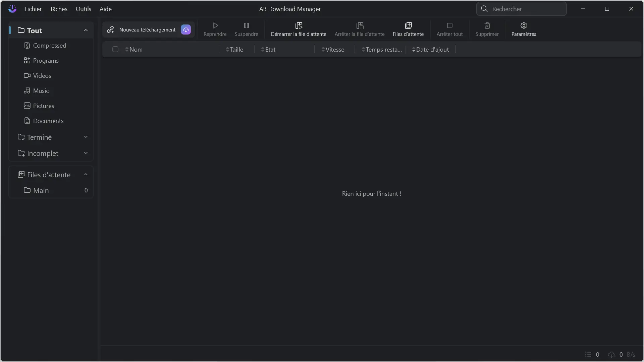
Task: Open the Tâches menu
Action: coord(59,9)
